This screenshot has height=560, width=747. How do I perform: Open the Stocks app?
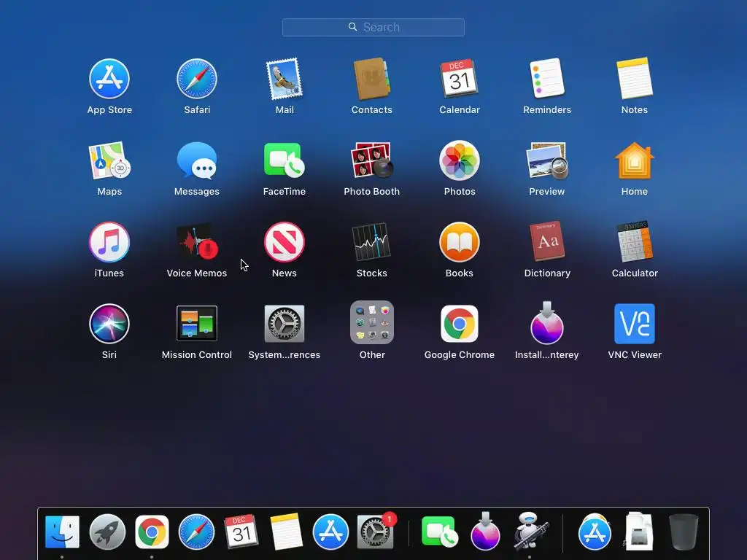click(371, 242)
